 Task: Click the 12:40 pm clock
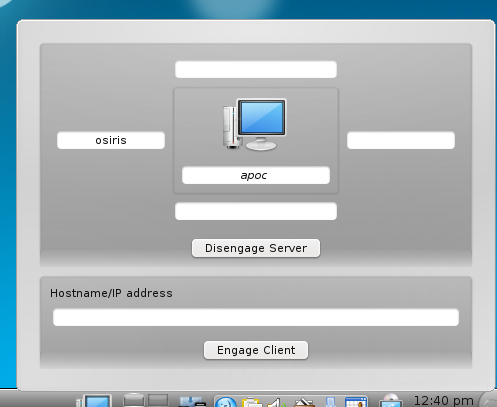(443, 400)
